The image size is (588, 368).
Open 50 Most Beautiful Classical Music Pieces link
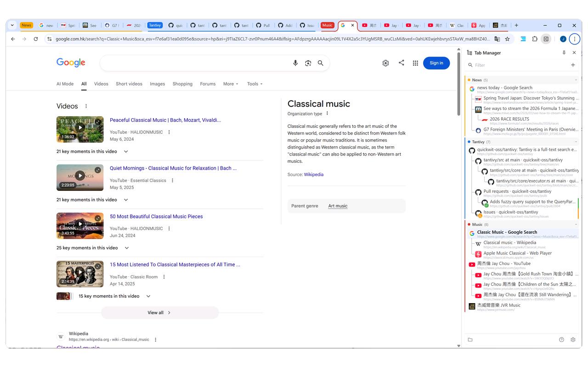point(156,217)
